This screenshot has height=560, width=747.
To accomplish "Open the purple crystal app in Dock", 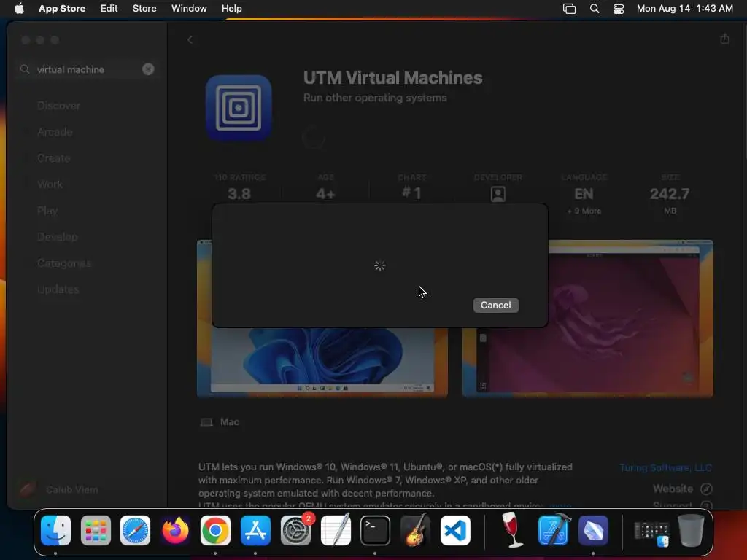I will [593, 531].
